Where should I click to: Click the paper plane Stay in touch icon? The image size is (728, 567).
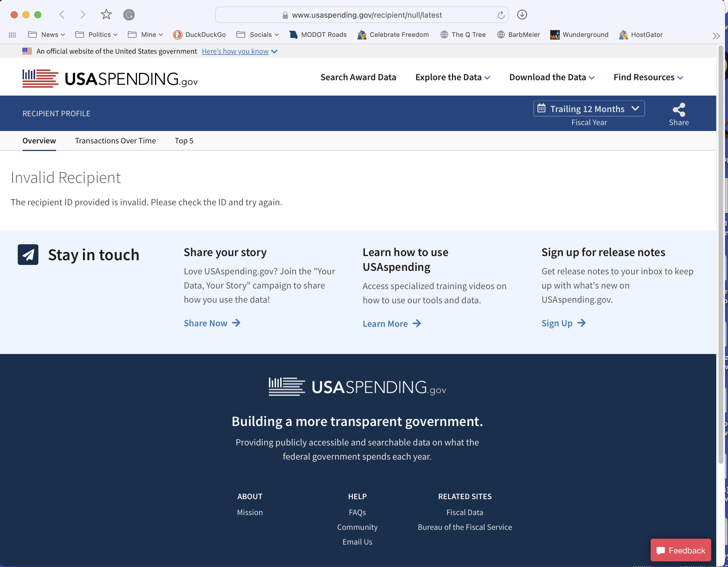pyautogui.click(x=28, y=255)
